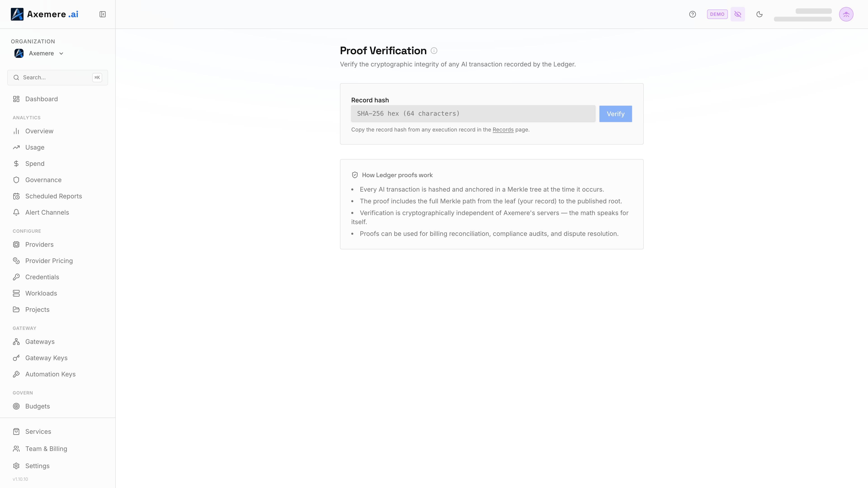This screenshot has width=868, height=488.
Task: Click the "Record hash" field label
Action: tap(370, 100)
